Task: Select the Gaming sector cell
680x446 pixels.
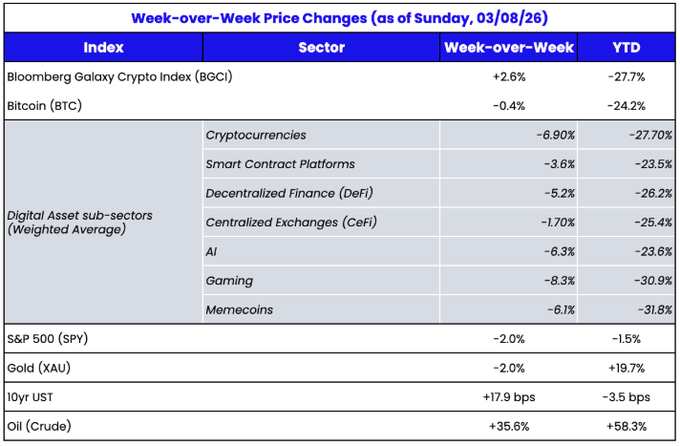Action: (x=229, y=281)
